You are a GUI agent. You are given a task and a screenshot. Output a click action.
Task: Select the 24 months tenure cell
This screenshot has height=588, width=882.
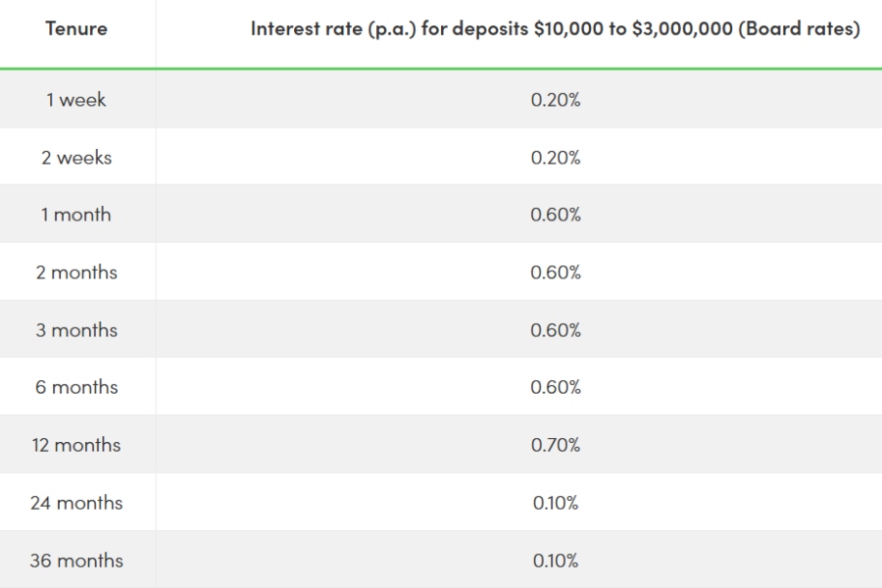(x=76, y=503)
